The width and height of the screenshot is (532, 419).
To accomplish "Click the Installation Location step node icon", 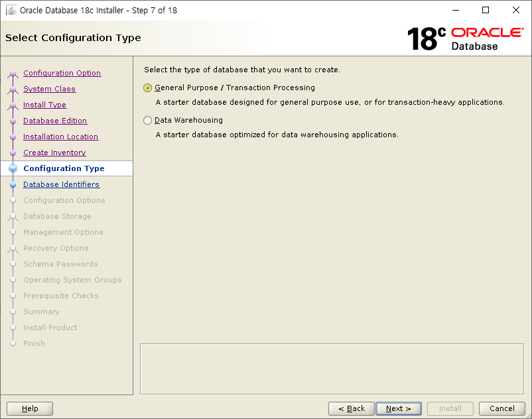I will (13, 137).
